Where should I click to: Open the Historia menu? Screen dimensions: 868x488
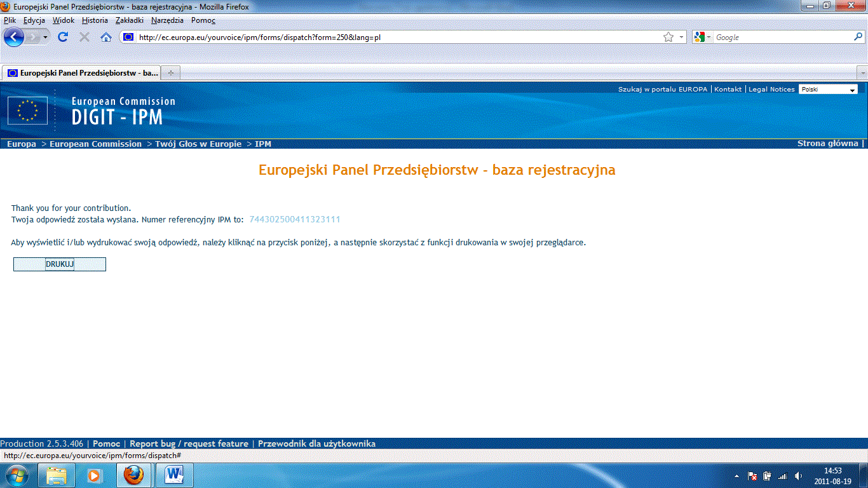(x=95, y=20)
